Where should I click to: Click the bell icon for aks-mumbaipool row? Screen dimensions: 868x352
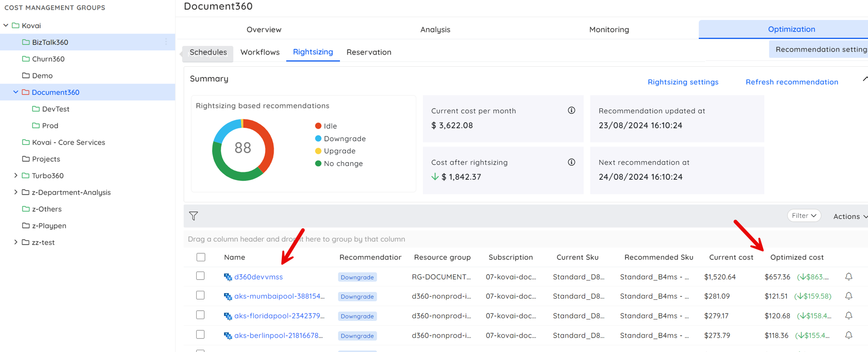click(x=848, y=296)
